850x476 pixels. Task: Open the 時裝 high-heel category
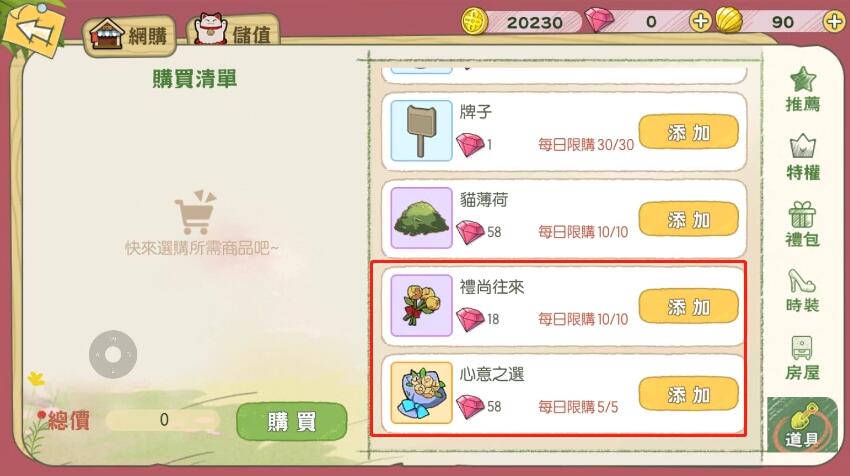pyautogui.click(x=803, y=291)
